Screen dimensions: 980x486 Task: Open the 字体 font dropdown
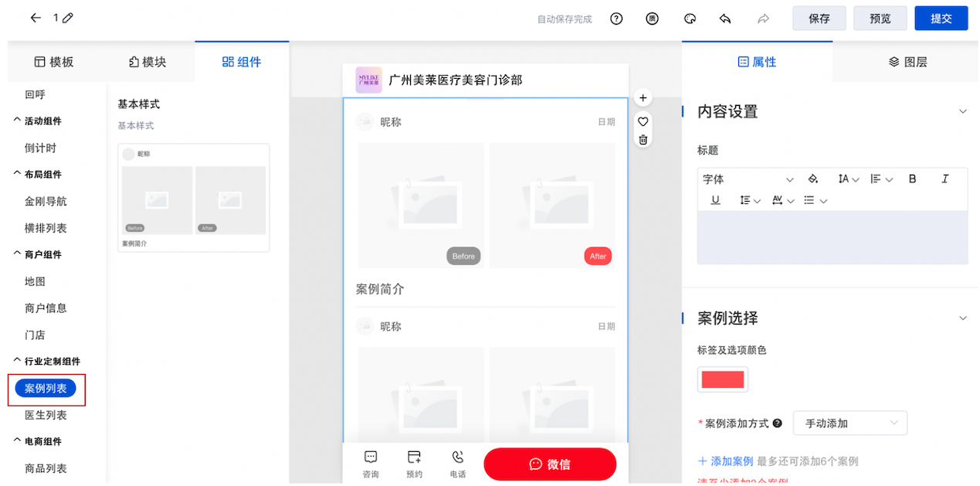[747, 178]
